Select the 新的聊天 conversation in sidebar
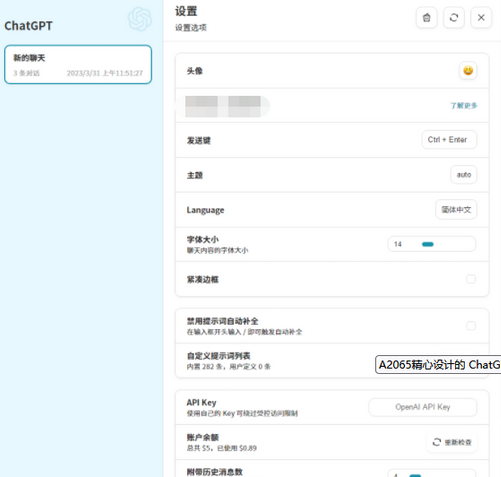Image resolution: width=501 pixels, height=477 pixels. coord(78,64)
